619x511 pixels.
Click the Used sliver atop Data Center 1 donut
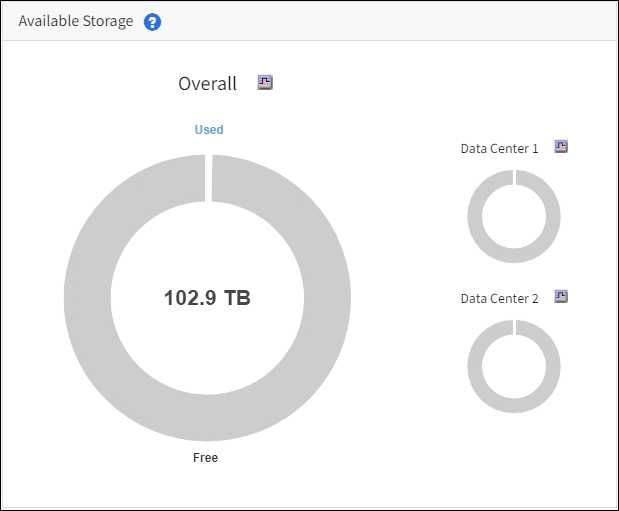(x=514, y=177)
